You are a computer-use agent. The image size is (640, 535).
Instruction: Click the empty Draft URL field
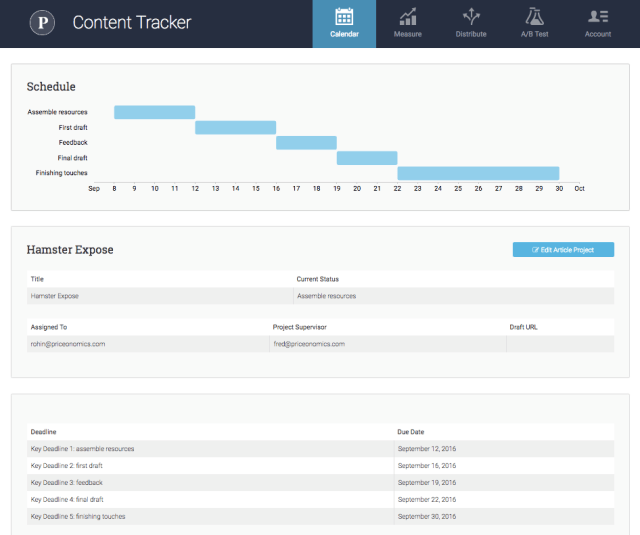point(560,344)
